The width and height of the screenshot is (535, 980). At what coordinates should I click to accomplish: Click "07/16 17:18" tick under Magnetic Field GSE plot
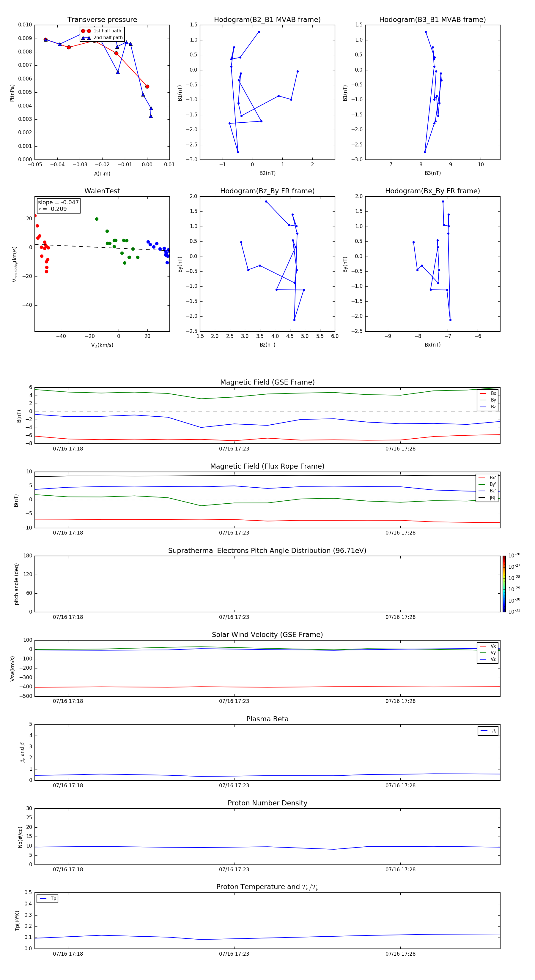click(68, 448)
